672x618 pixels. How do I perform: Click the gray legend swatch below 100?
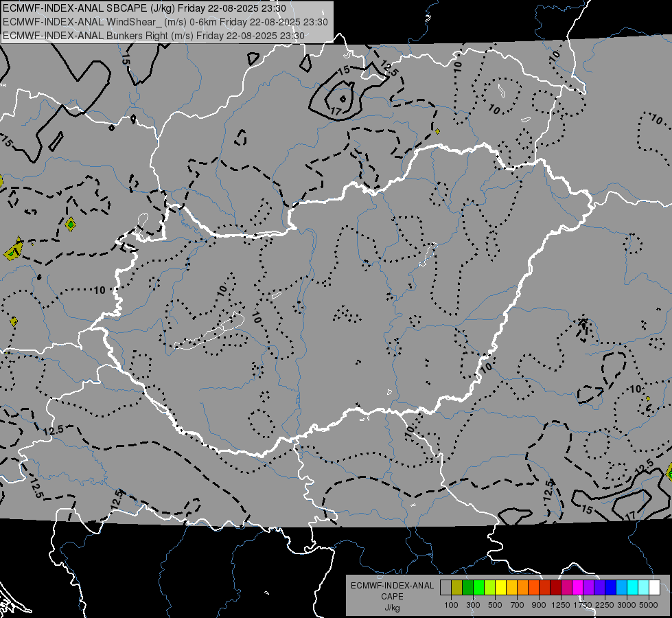pos(445,587)
